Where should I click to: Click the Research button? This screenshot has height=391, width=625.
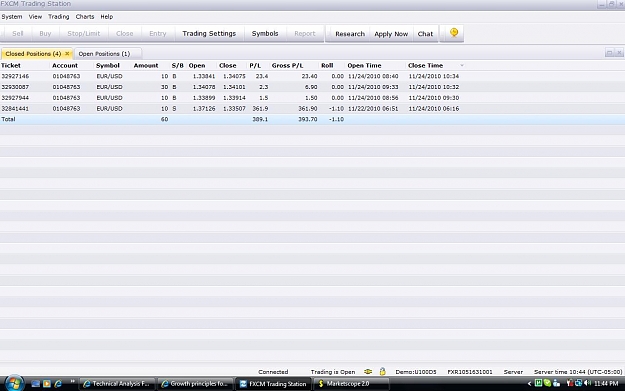(x=350, y=34)
